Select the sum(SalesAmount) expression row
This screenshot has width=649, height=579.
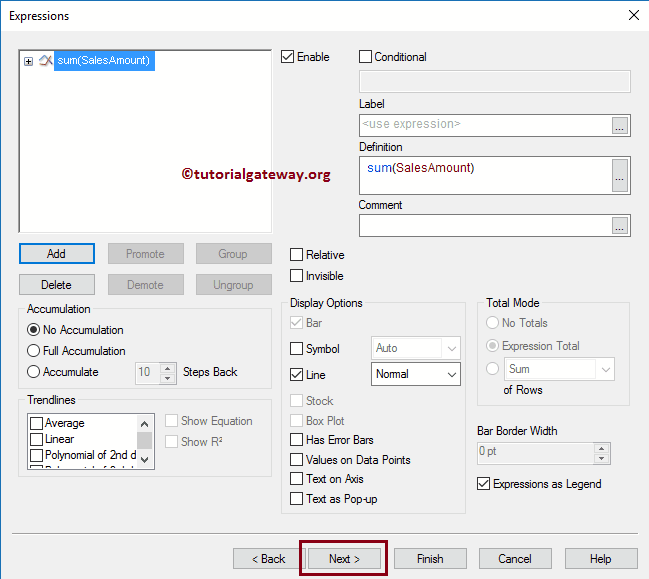tap(104, 60)
